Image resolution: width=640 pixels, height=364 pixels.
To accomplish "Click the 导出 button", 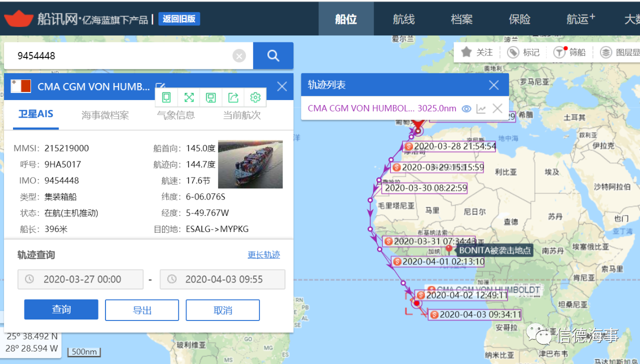I will pyautogui.click(x=142, y=310).
